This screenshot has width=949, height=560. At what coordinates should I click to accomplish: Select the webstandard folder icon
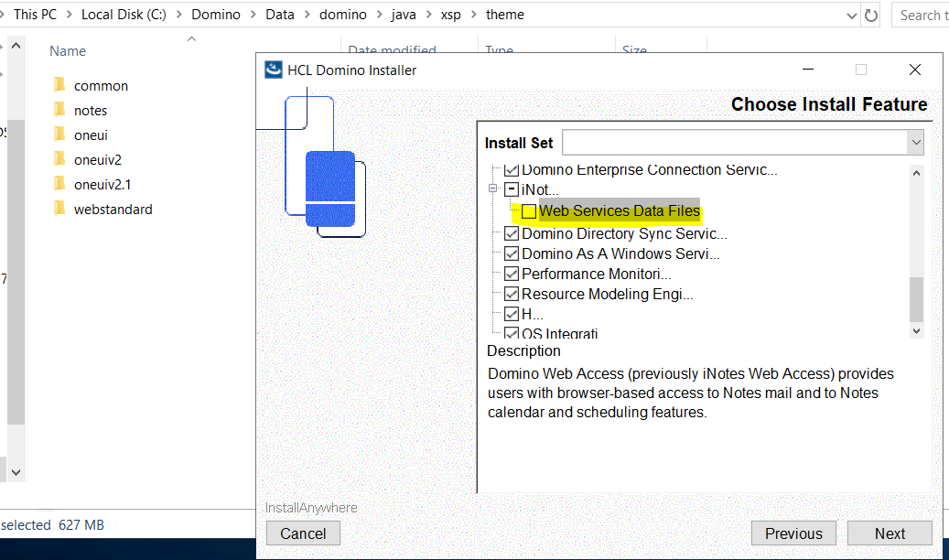coord(59,209)
